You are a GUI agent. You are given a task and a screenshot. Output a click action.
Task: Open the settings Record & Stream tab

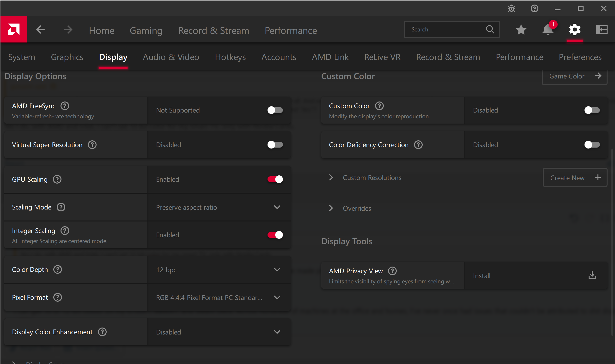click(448, 57)
